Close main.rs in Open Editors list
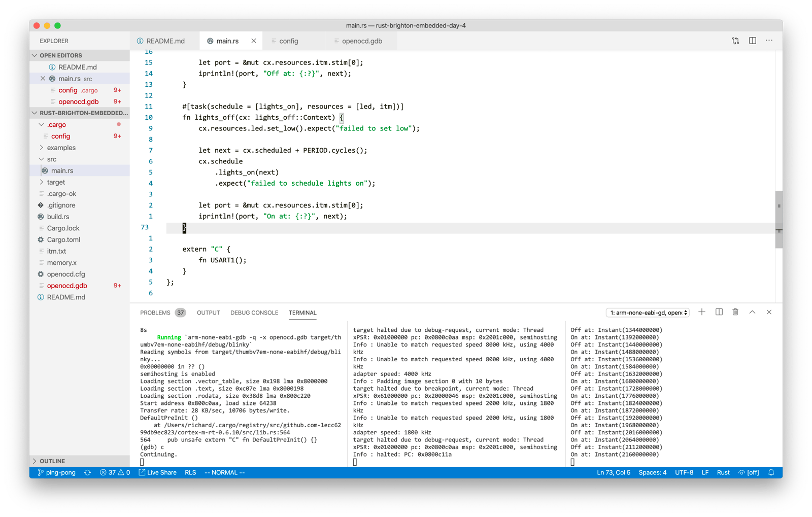 click(43, 79)
